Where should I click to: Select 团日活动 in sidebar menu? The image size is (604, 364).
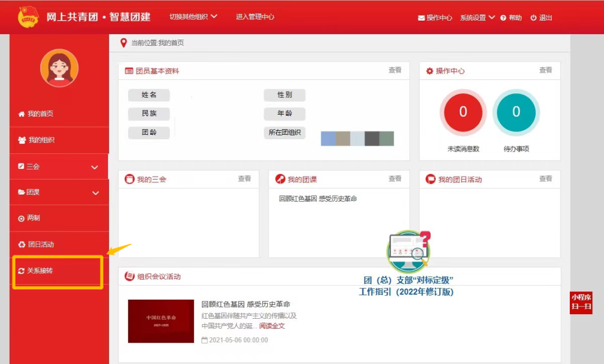point(40,245)
